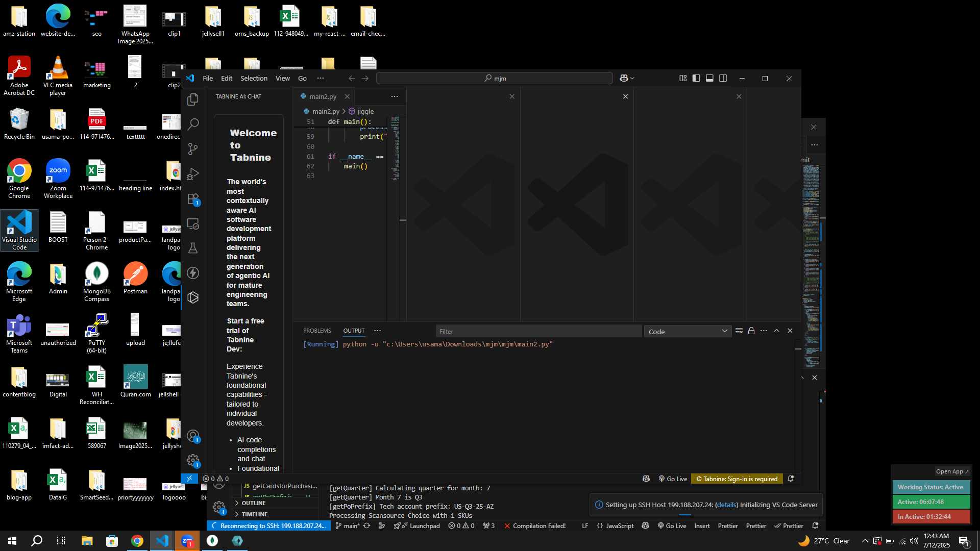Open the View menu
This screenshot has height=551, width=980.
(282, 78)
